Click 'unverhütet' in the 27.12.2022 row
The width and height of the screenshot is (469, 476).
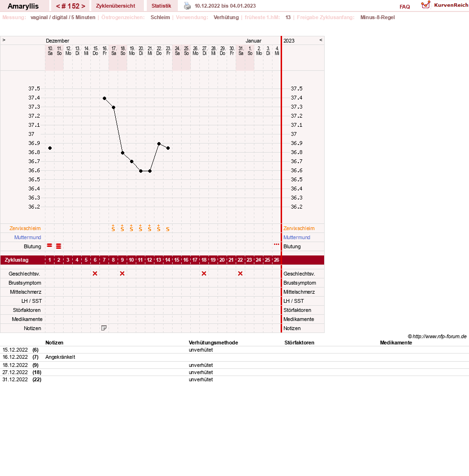pos(200,372)
